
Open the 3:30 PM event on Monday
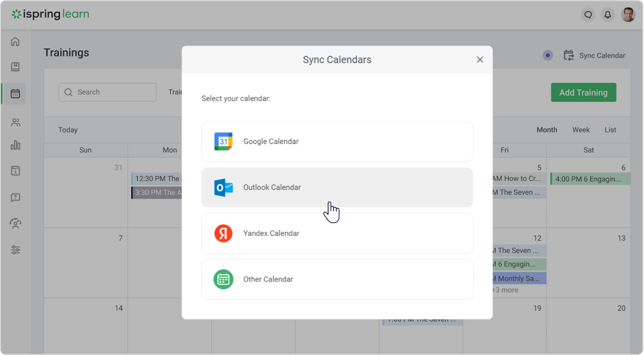[x=156, y=193]
